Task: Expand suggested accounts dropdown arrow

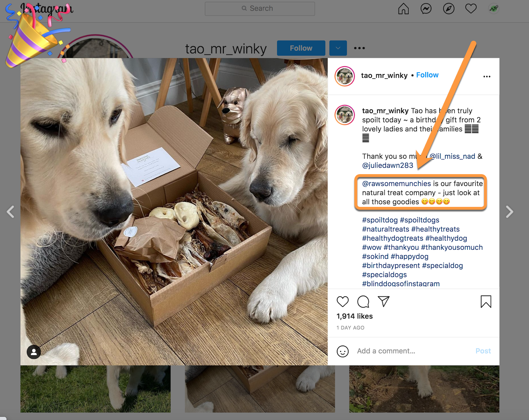Action: [x=338, y=48]
